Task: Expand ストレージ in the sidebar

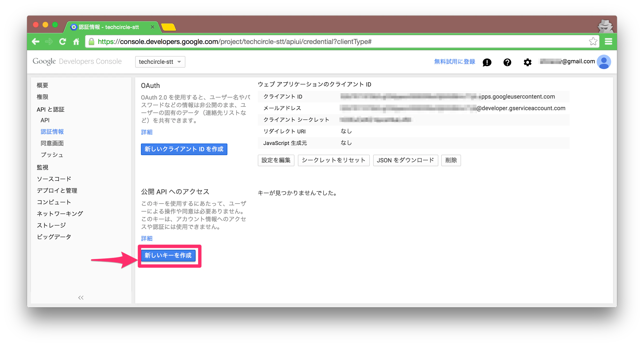Action: (x=51, y=225)
